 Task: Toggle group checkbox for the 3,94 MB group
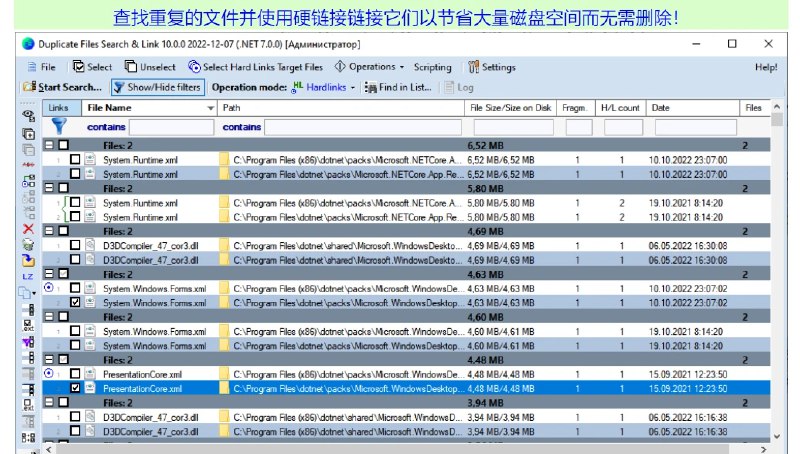point(63,402)
